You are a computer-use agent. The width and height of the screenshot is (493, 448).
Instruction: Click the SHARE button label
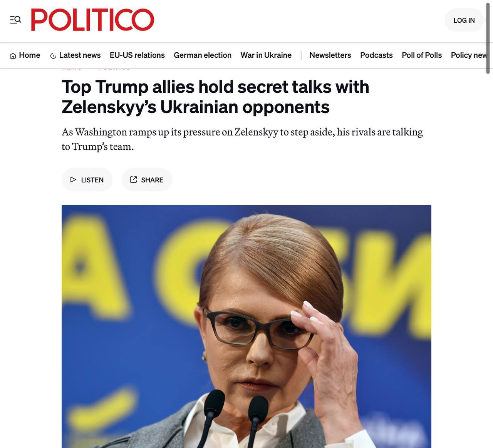pos(152,180)
